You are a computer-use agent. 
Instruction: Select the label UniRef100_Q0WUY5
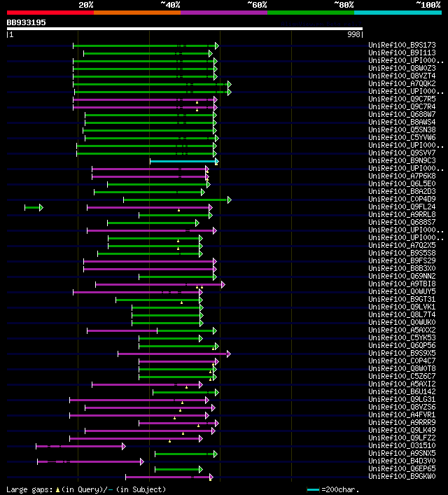402,291
